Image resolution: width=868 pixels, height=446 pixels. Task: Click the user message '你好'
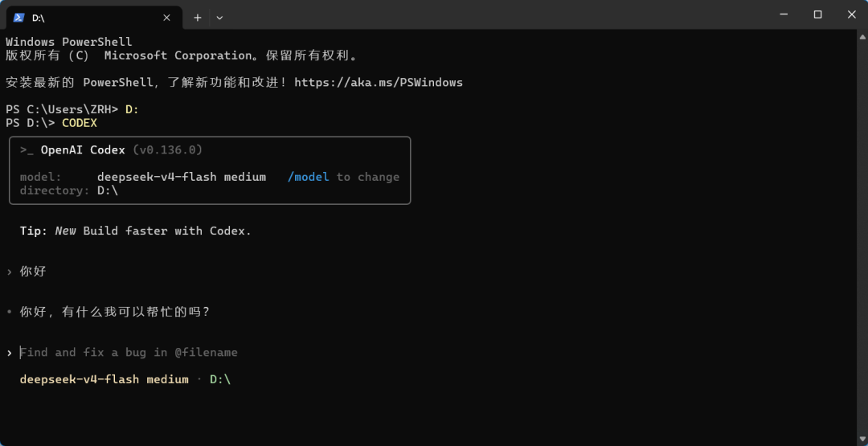pyautogui.click(x=33, y=272)
